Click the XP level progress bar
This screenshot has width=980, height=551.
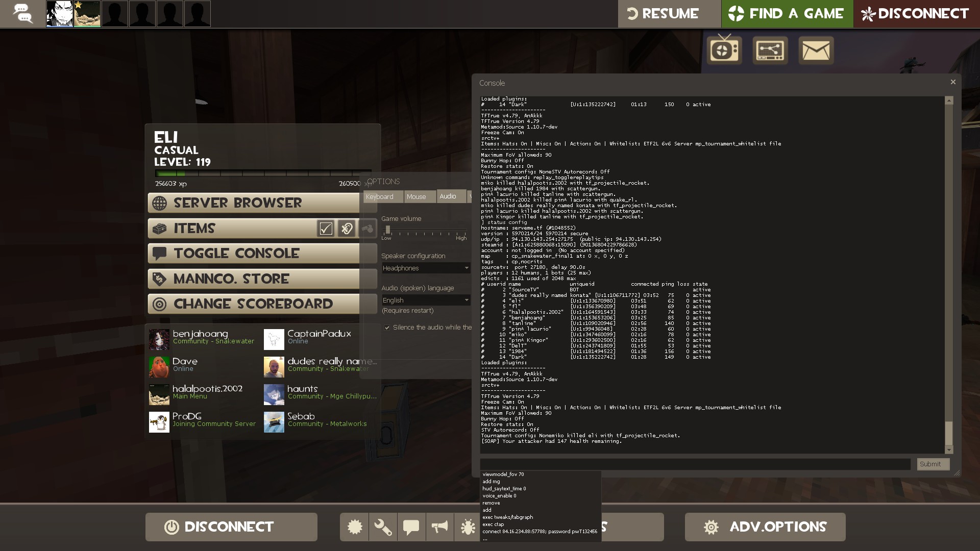pyautogui.click(x=263, y=174)
